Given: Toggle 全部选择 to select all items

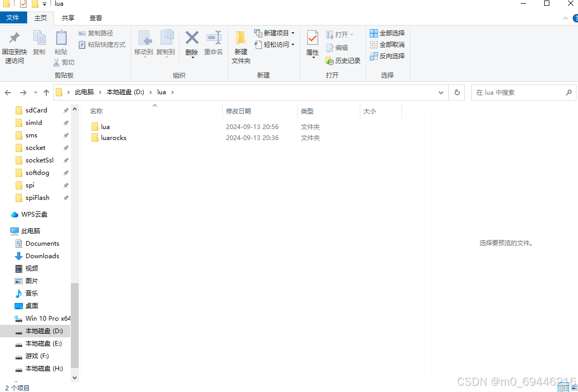Looking at the screenshot, I should (387, 32).
